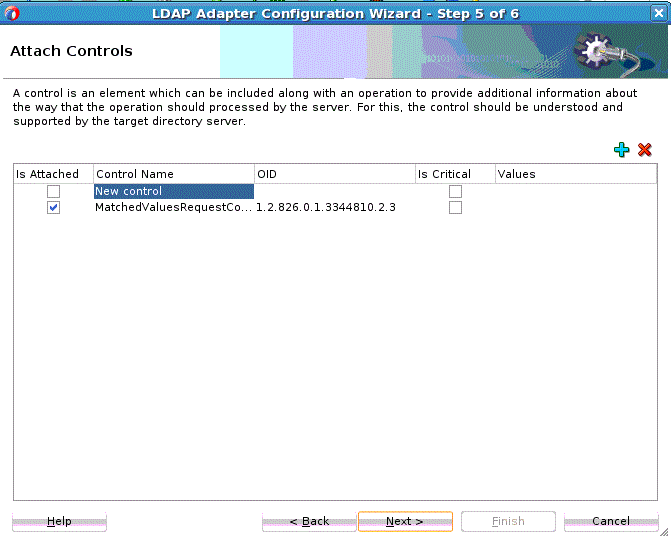This screenshot has height=538, width=671.
Task: Enable Is Critical for MatchedValuesRequestControl row
Action: tap(455, 208)
